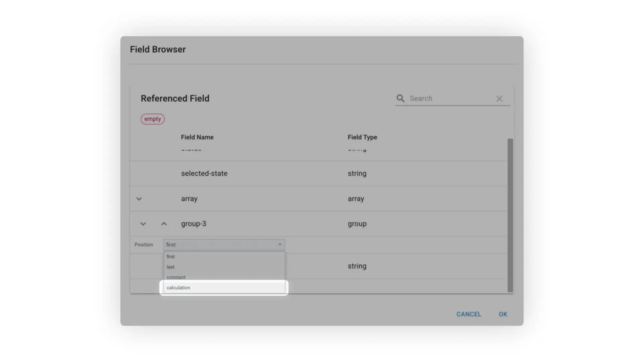
Task: Click the empty chip tag
Action: point(153,119)
